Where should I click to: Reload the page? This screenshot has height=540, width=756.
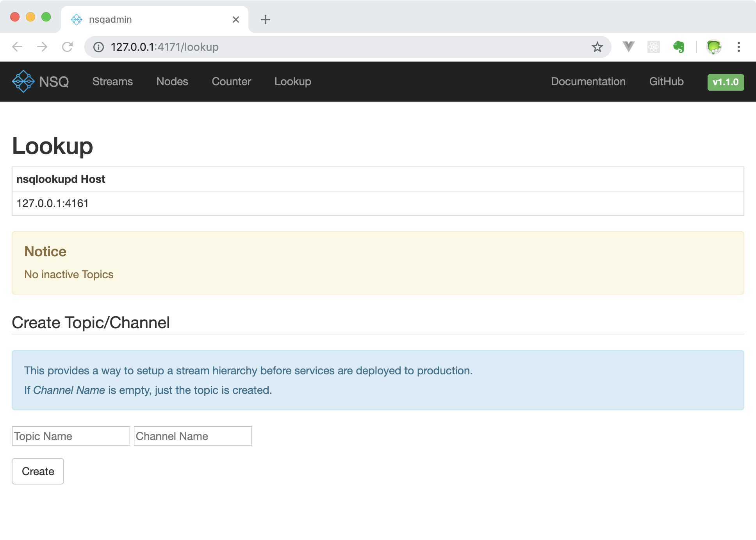pos(68,47)
